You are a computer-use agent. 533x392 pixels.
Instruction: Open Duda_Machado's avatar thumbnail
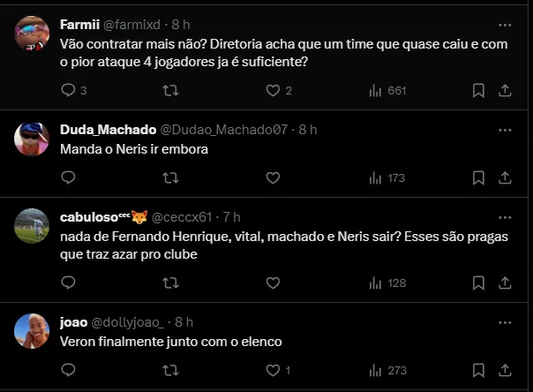[x=33, y=139]
